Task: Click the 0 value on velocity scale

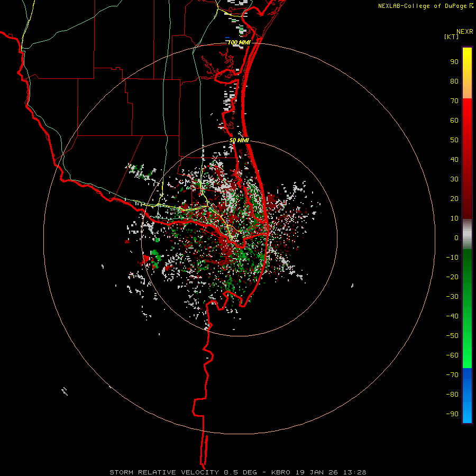Action: point(456,237)
